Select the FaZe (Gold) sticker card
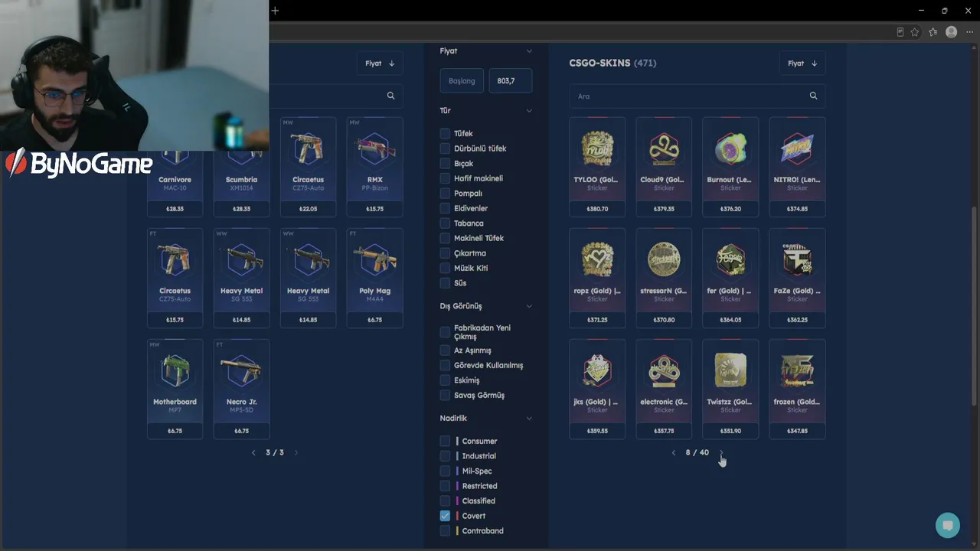The height and width of the screenshot is (551, 980). pyautogui.click(x=797, y=278)
